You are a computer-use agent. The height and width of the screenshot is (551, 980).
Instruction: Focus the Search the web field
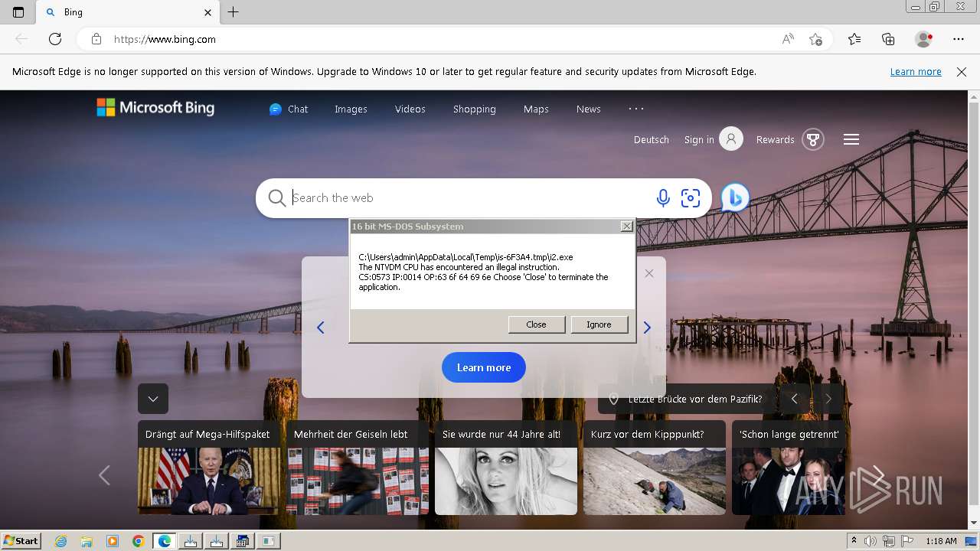pos(467,198)
